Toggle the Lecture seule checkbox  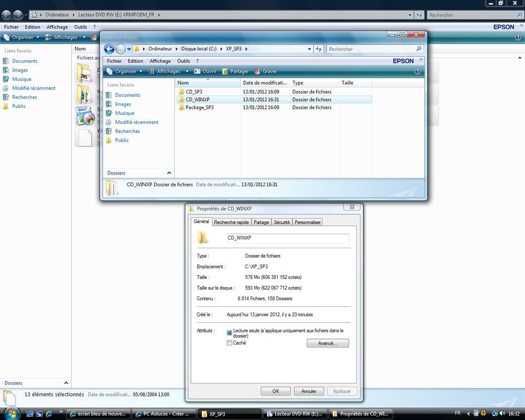pyautogui.click(x=230, y=332)
